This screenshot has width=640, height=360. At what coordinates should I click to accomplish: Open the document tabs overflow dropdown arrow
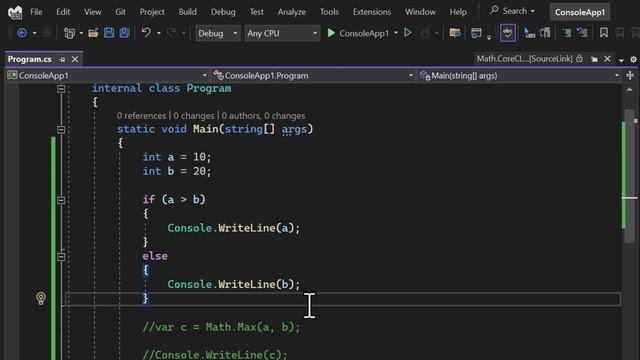pyautogui.click(x=621, y=60)
